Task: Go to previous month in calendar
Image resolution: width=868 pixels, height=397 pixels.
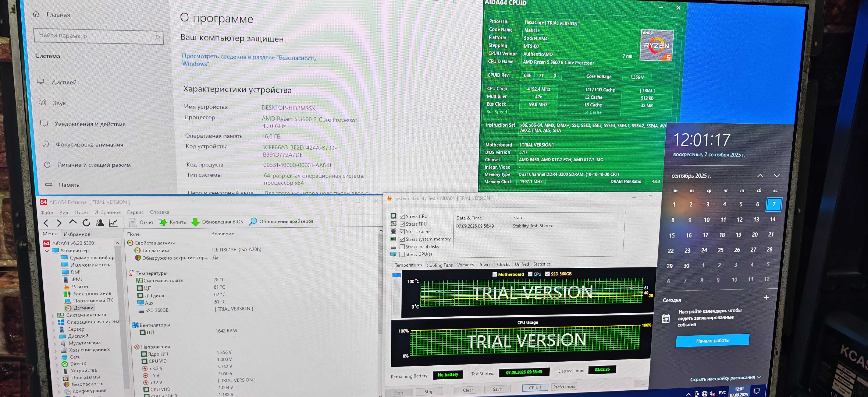Action: pos(760,175)
